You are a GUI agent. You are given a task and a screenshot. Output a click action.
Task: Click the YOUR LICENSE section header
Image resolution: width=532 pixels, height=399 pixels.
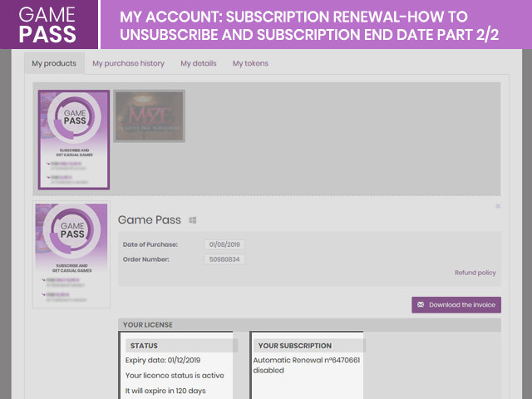point(309,325)
